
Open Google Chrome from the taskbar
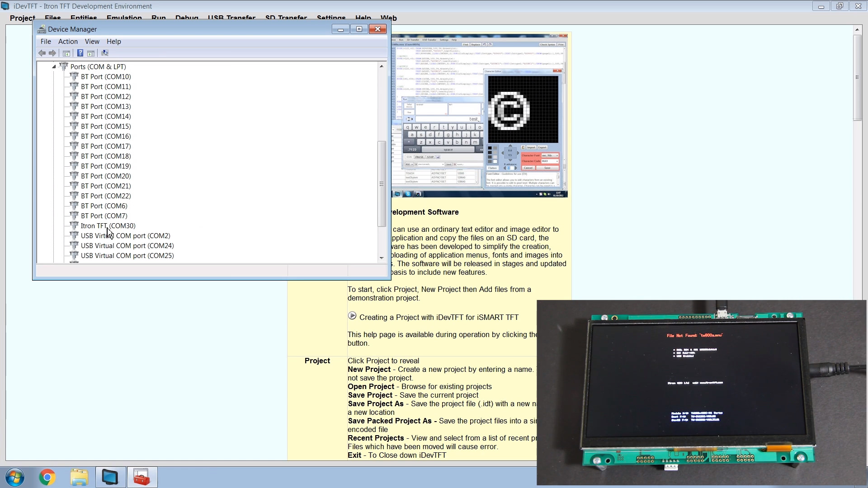point(47,477)
